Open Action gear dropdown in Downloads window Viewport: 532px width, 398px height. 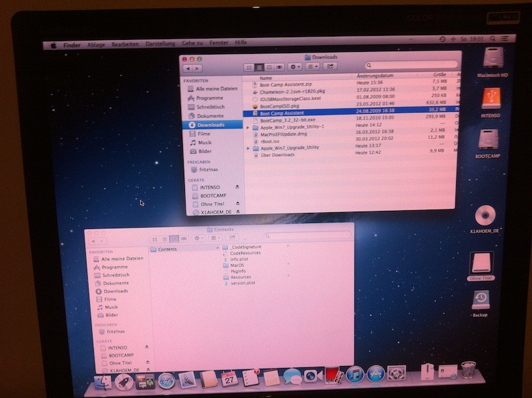[x=295, y=67]
